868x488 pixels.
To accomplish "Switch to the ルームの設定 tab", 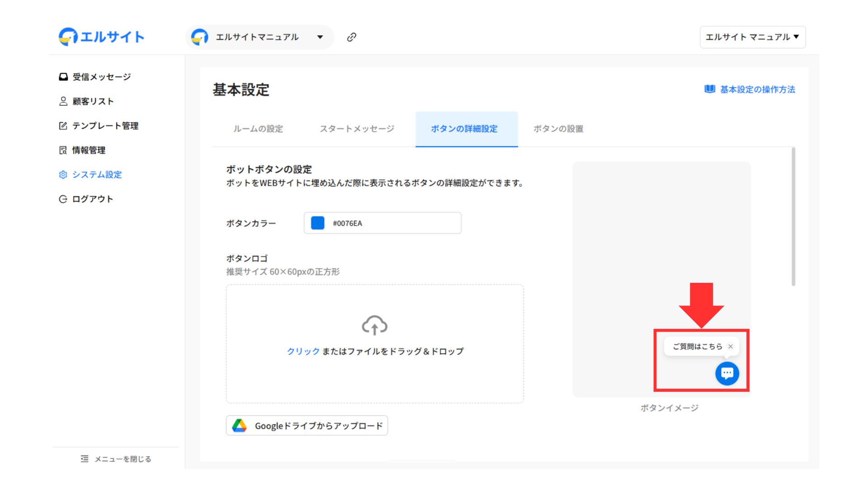I will tap(258, 129).
